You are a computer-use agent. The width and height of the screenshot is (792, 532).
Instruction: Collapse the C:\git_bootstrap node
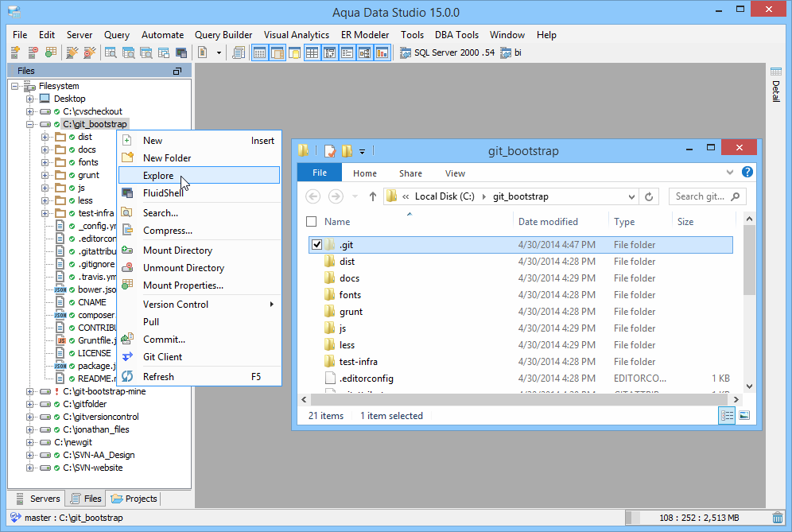click(x=29, y=124)
